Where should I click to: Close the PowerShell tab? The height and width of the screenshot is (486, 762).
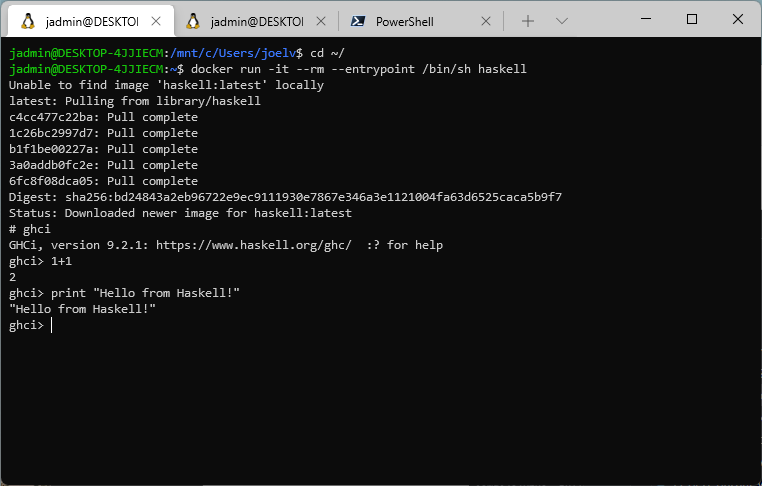484,21
